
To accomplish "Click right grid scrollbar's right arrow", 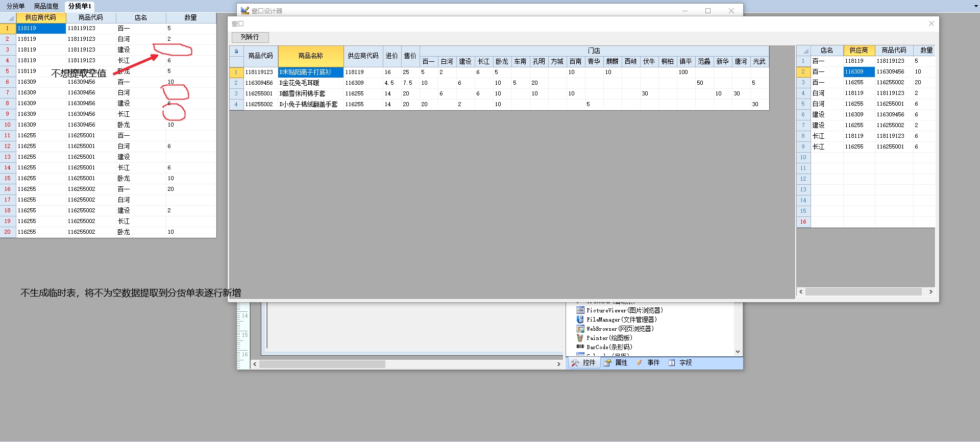I will coord(930,292).
